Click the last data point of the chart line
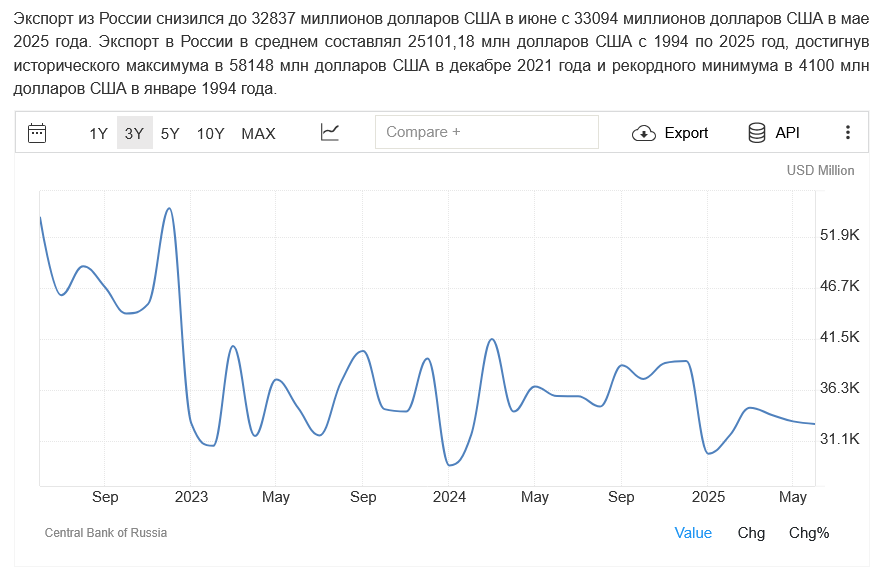Viewport: 886px width, 583px height. (814, 424)
